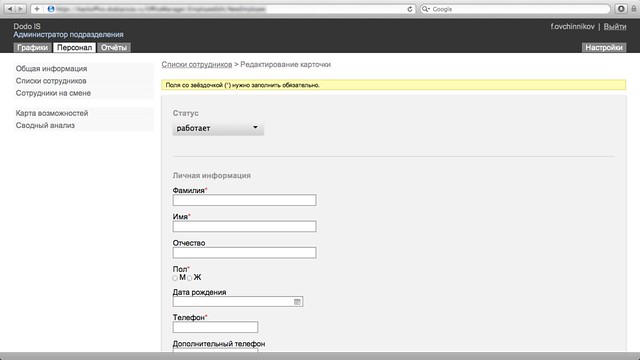
Task: Click the lock icon at toolbar edge
Action: point(634,9)
